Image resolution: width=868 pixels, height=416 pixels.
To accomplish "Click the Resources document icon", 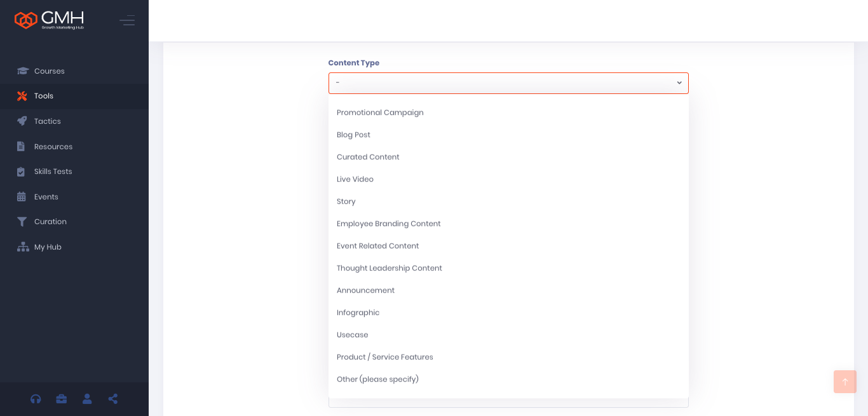I will click(21, 147).
